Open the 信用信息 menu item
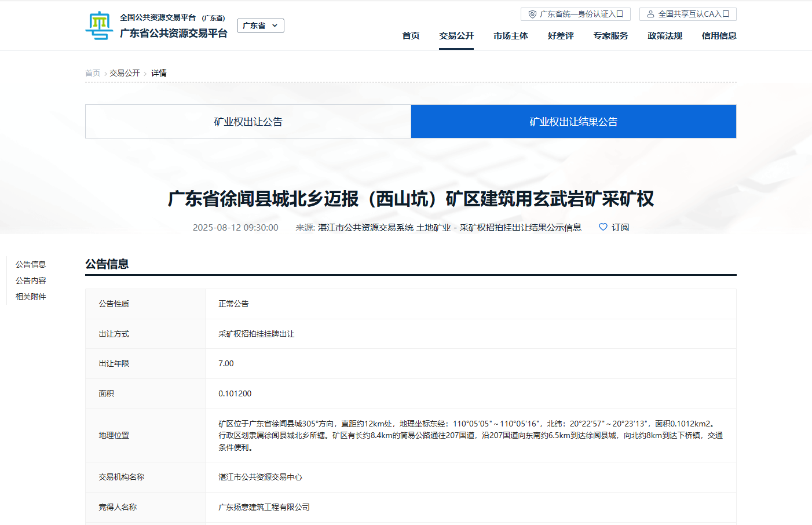Image resolution: width=812 pixels, height=525 pixels. (719, 36)
